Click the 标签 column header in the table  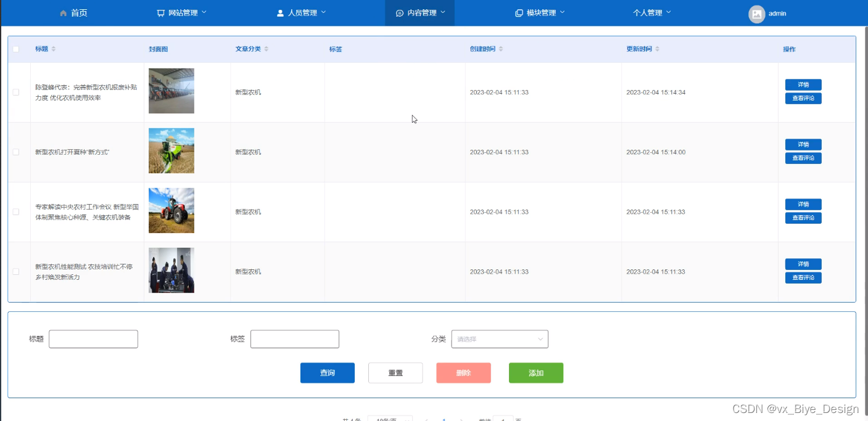336,49
